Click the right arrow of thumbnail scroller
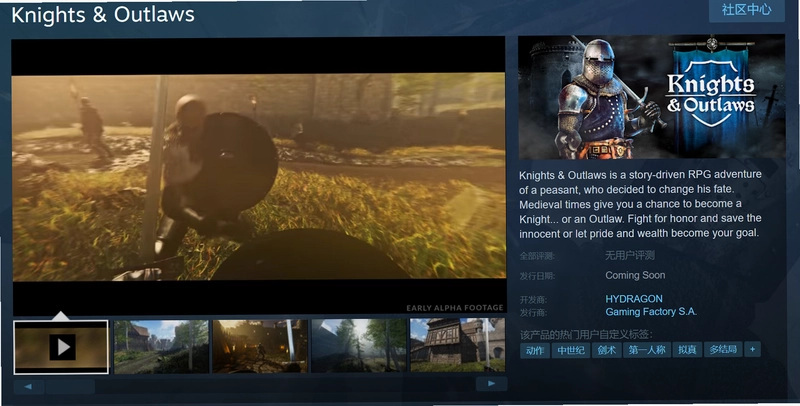Screen dimensions: 800x406 tap(491, 384)
